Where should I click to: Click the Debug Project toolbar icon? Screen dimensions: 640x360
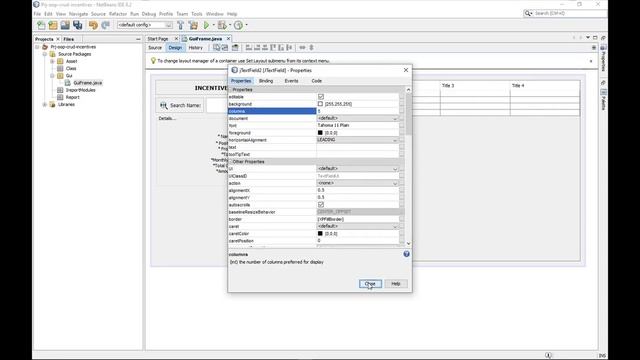tap(222, 25)
